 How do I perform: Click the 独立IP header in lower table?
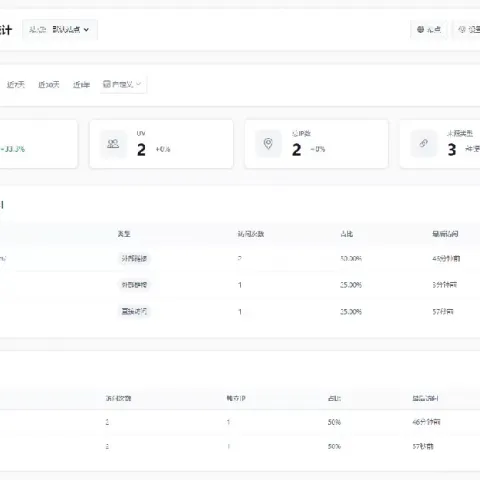[236, 398]
